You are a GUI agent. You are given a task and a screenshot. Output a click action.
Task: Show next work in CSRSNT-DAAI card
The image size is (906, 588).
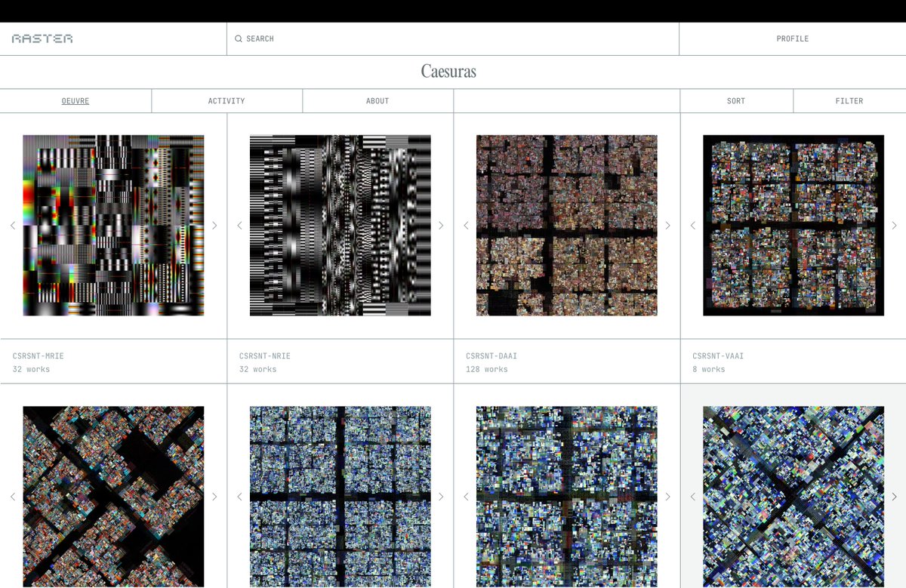[x=667, y=225]
